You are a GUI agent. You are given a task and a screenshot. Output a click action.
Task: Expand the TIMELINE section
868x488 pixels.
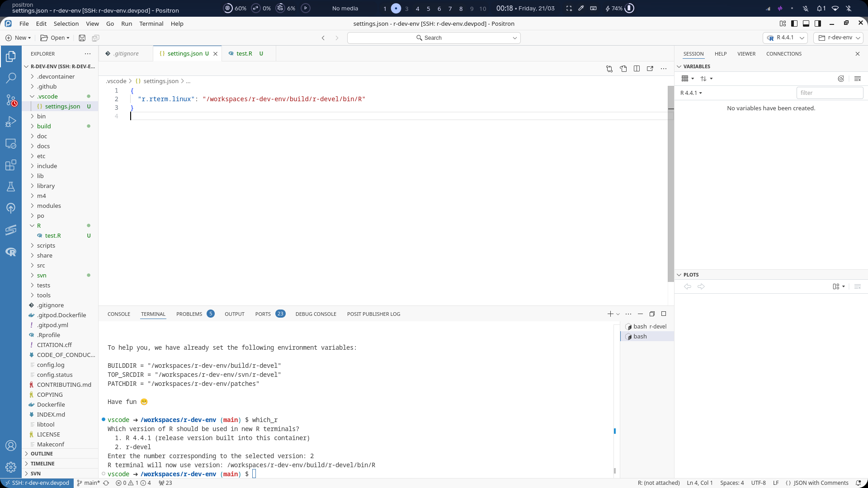pos(60,464)
